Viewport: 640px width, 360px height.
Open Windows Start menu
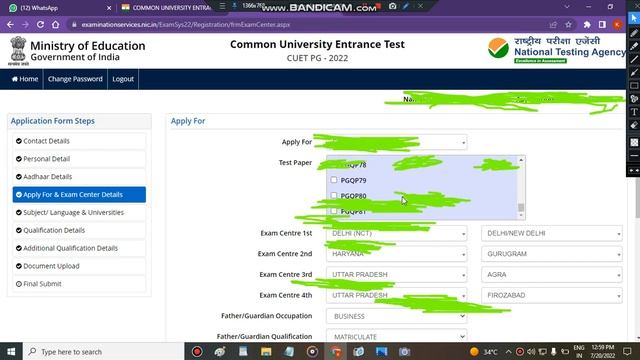pos(11,351)
